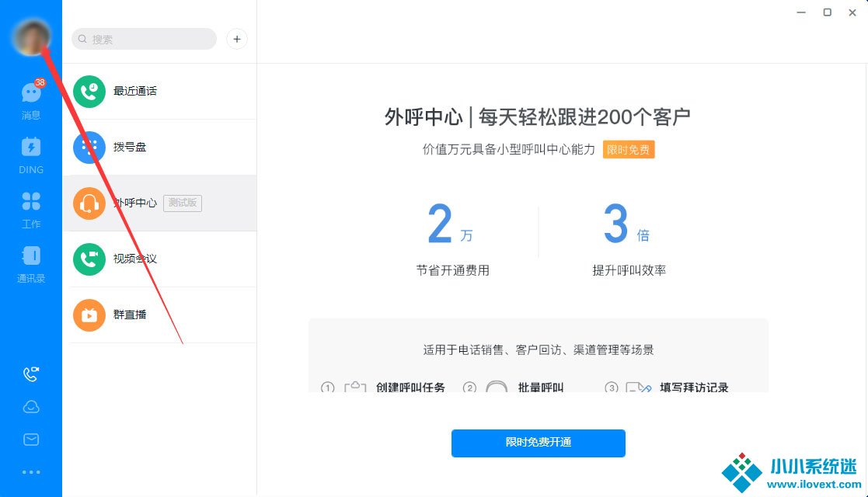Click the 限时免费开通 blue button
Image resolution: width=868 pixels, height=497 pixels.
click(538, 443)
